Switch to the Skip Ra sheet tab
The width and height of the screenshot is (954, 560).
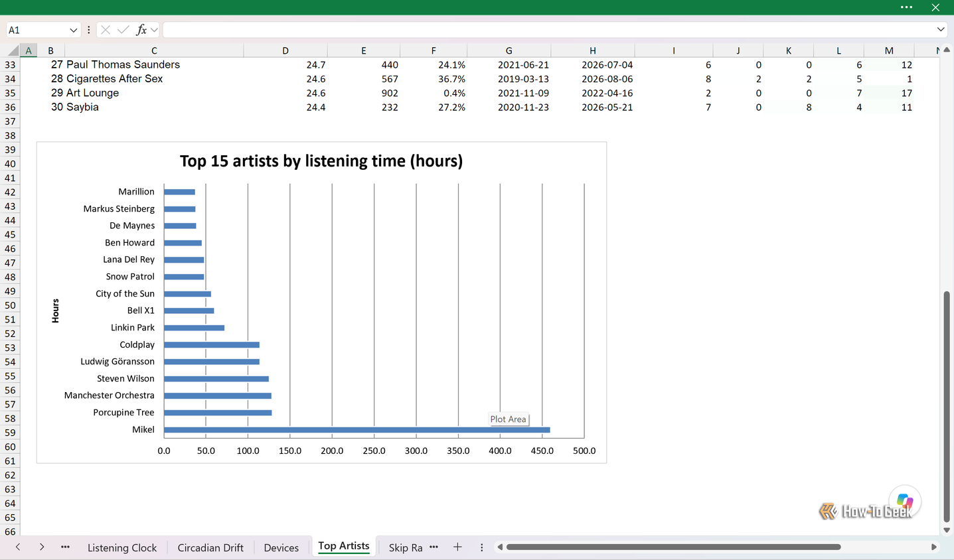click(x=406, y=547)
